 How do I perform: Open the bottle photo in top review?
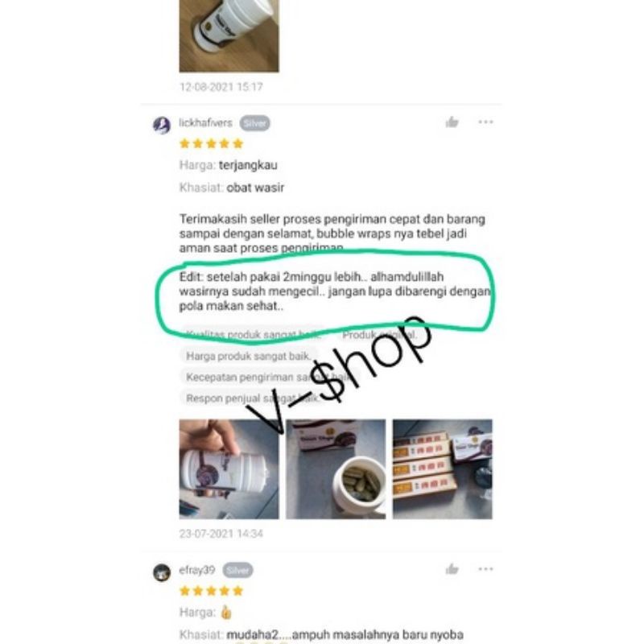pyautogui.click(x=229, y=36)
